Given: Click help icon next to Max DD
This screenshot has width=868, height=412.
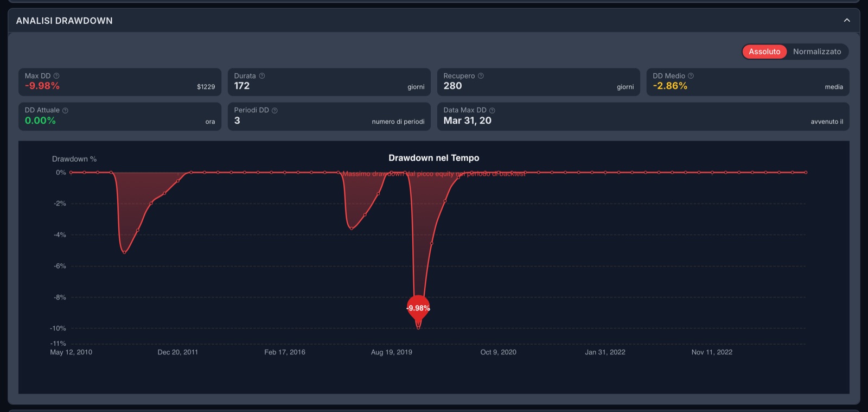Looking at the screenshot, I should (x=56, y=76).
